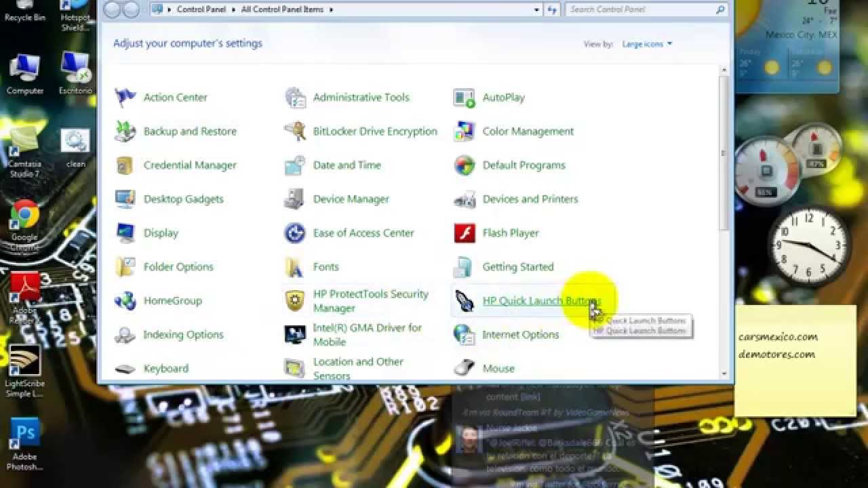Open LightScribe Simple Labeler desktop shortcut
Screen dimensions: 868x488
click(24, 371)
